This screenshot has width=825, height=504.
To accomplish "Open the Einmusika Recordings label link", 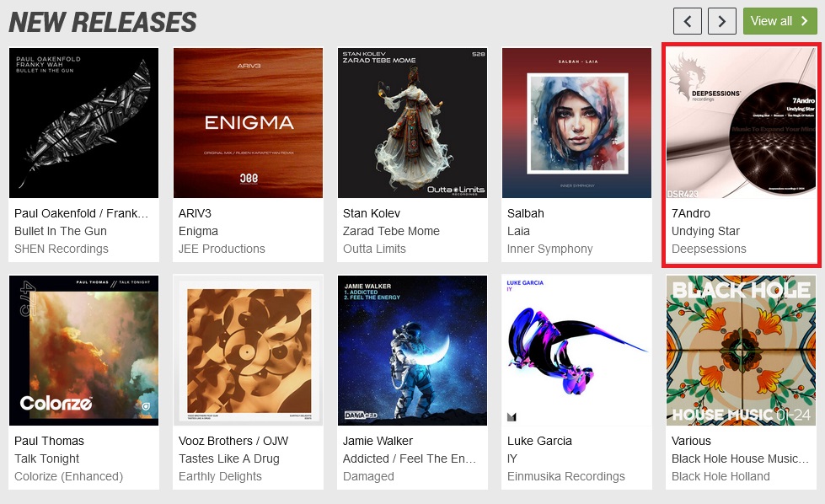I will [x=566, y=476].
